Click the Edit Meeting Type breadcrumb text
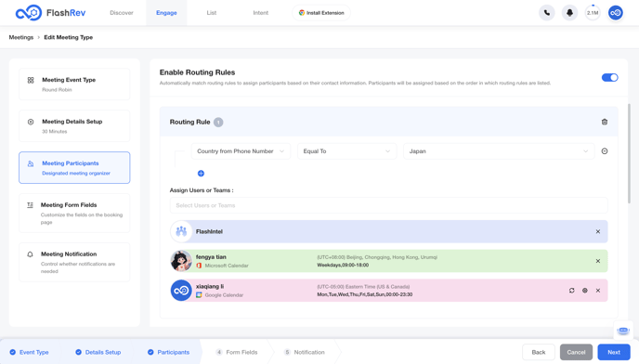 69,37
